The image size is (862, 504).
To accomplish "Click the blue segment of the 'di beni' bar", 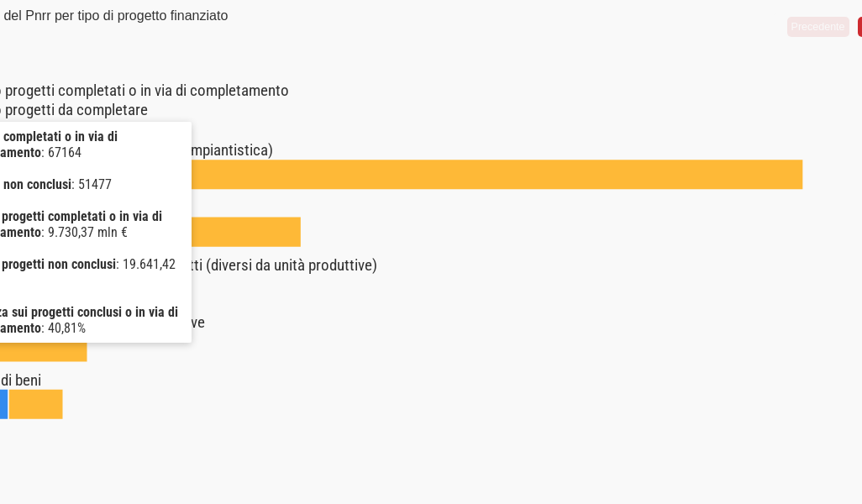I will [3, 404].
